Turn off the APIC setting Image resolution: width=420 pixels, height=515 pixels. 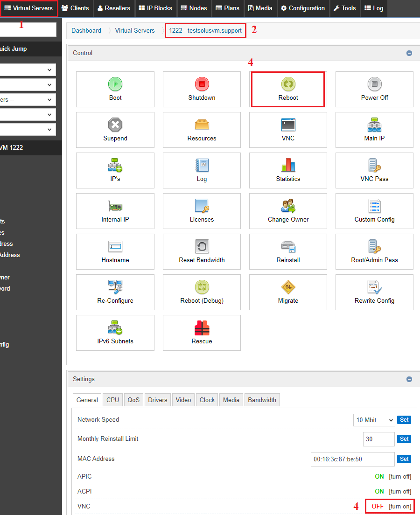[x=400, y=476]
